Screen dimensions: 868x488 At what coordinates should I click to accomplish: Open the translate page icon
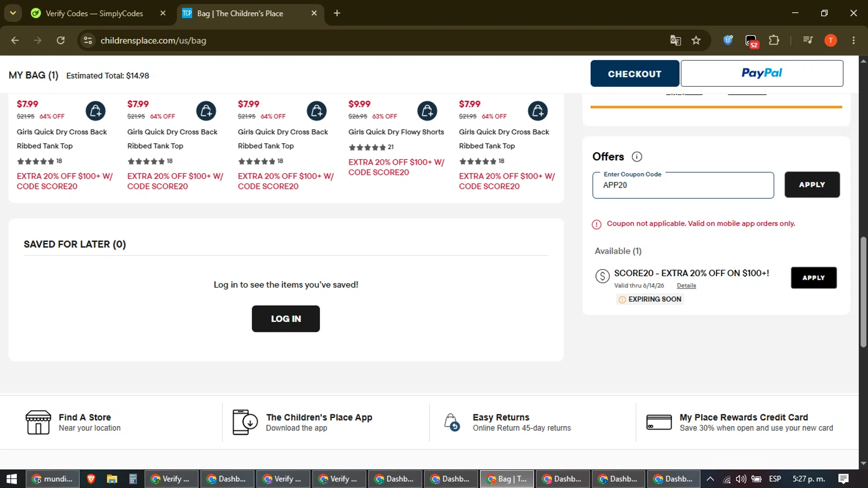click(x=675, y=41)
